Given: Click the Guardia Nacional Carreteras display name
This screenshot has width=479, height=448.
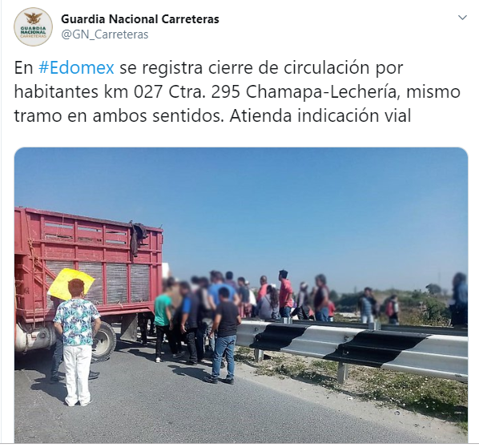Looking at the screenshot, I should click(x=140, y=19).
